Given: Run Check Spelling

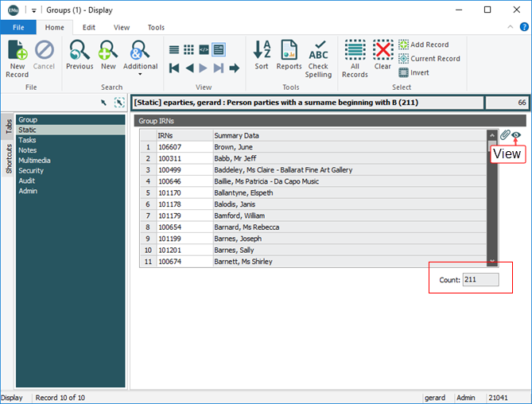Looking at the screenshot, I should (318, 59).
